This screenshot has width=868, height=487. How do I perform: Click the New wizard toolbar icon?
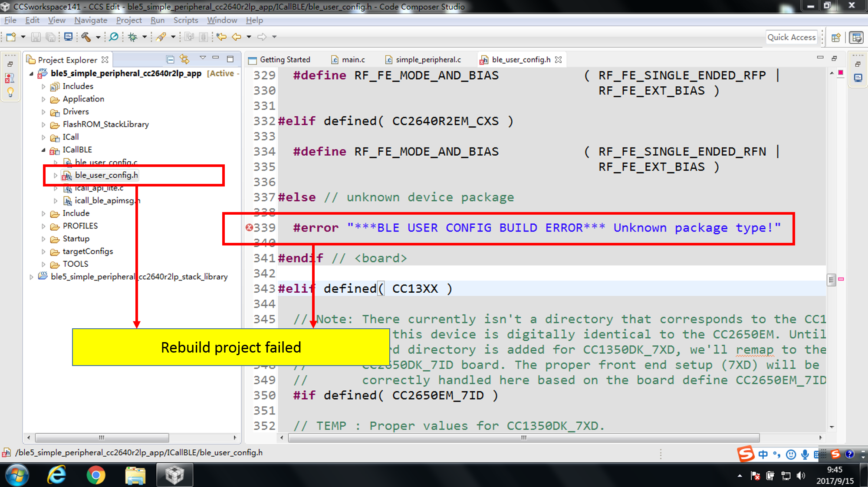[x=11, y=37]
